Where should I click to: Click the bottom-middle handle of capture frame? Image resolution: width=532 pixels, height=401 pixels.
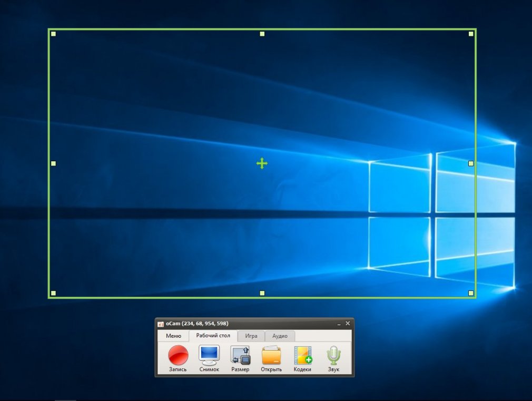[x=262, y=293]
